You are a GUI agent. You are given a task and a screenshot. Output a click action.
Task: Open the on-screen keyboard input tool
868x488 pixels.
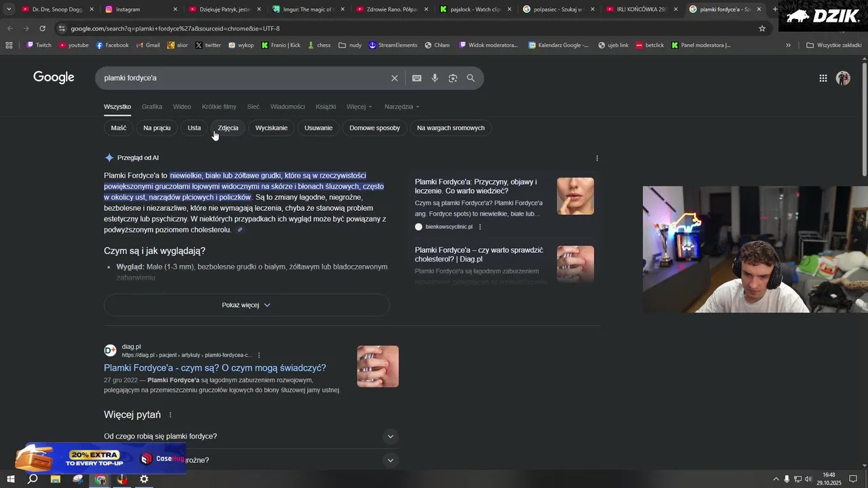(416, 78)
